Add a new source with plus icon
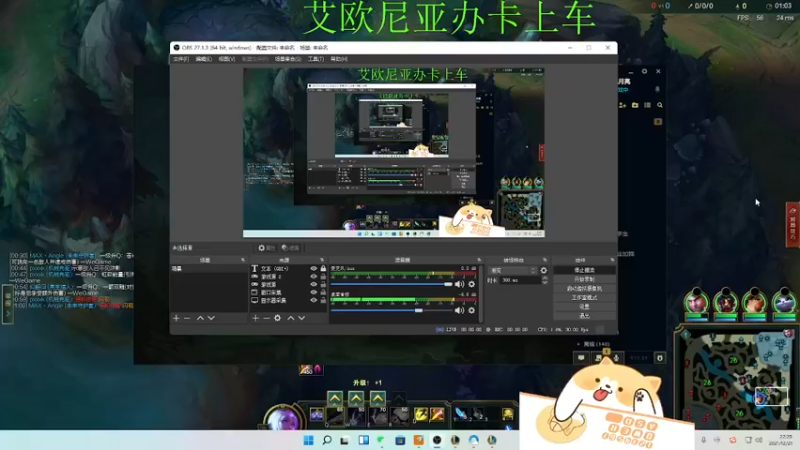Screen dimensions: 800x450 point(256,318)
